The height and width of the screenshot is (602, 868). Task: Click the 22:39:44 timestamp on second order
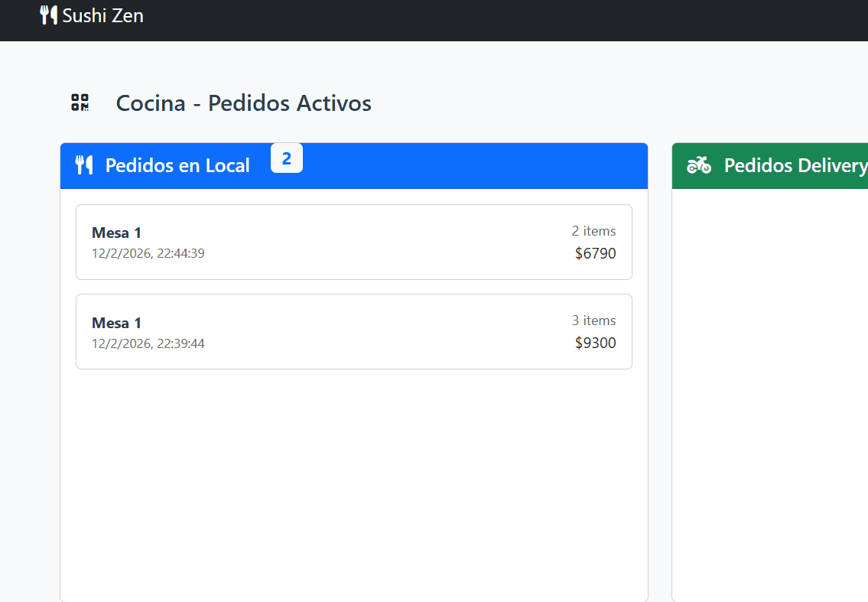[148, 343]
